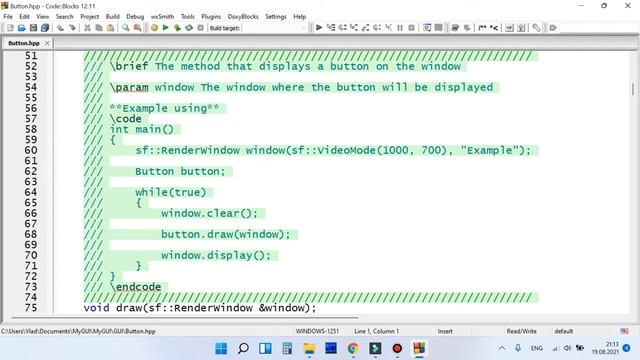The width and height of the screenshot is (640, 360).
Task: Click the WINDOWS-1251 encoding in status bar
Action: (317, 331)
